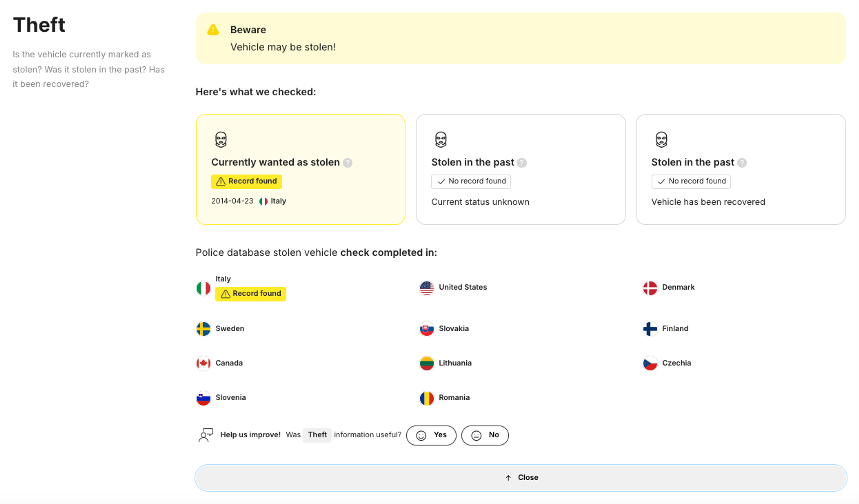Click Record found badge in stolen card
This screenshot has height=504, width=859.
tap(246, 181)
